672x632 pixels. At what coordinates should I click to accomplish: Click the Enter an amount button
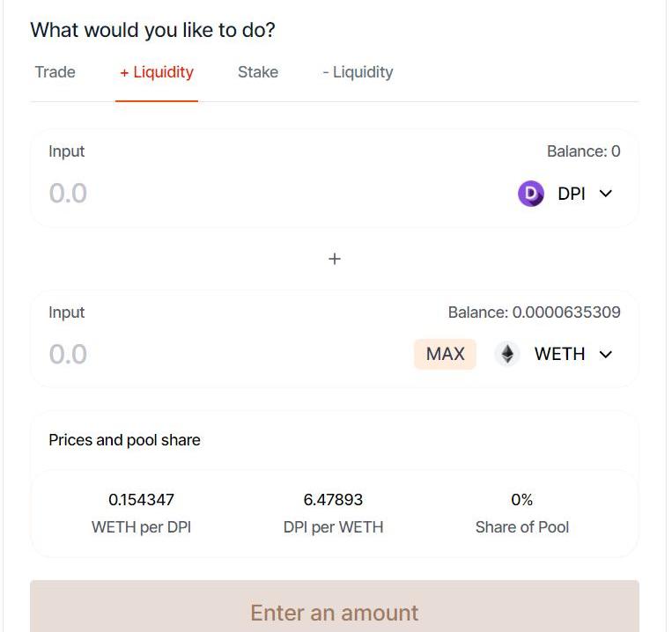pyautogui.click(x=335, y=612)
